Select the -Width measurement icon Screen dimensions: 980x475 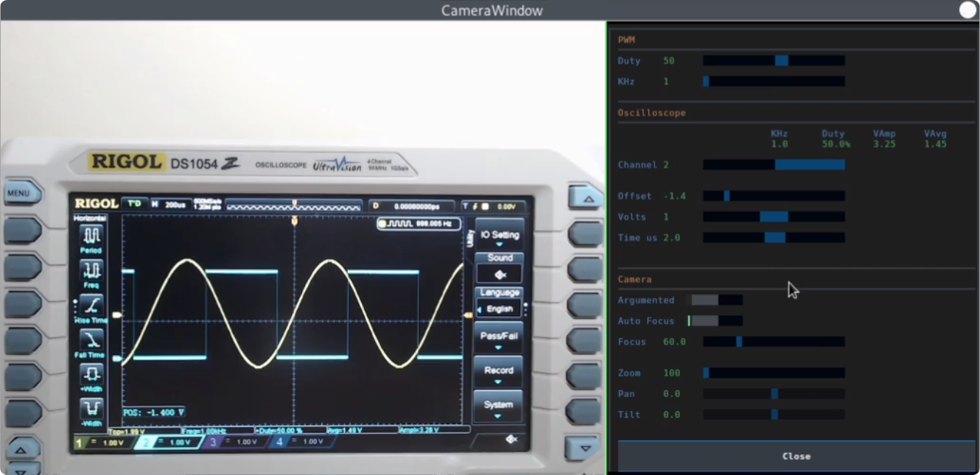[92, 409]
